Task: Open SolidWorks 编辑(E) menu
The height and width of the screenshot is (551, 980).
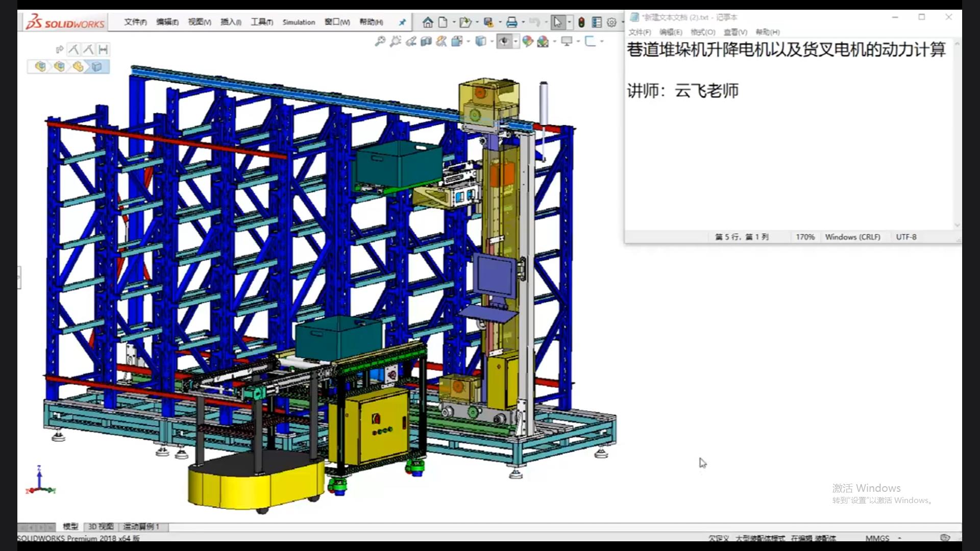Action: [167, 22]
